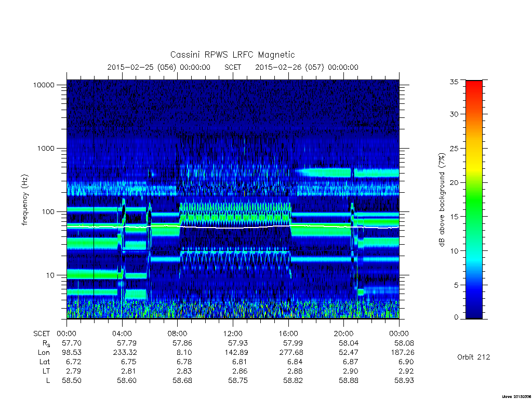Click the Rs value 57.93

pos(238,343)
